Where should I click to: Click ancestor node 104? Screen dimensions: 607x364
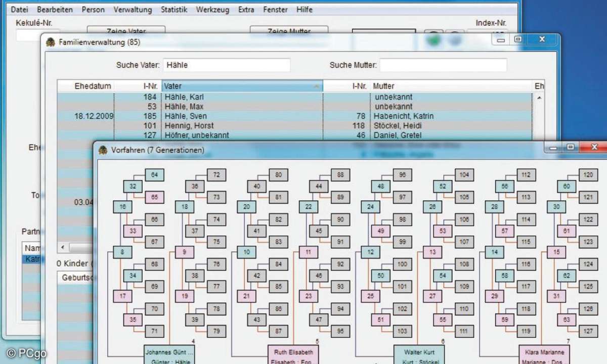pyautogui.click(x=464, y=175)
